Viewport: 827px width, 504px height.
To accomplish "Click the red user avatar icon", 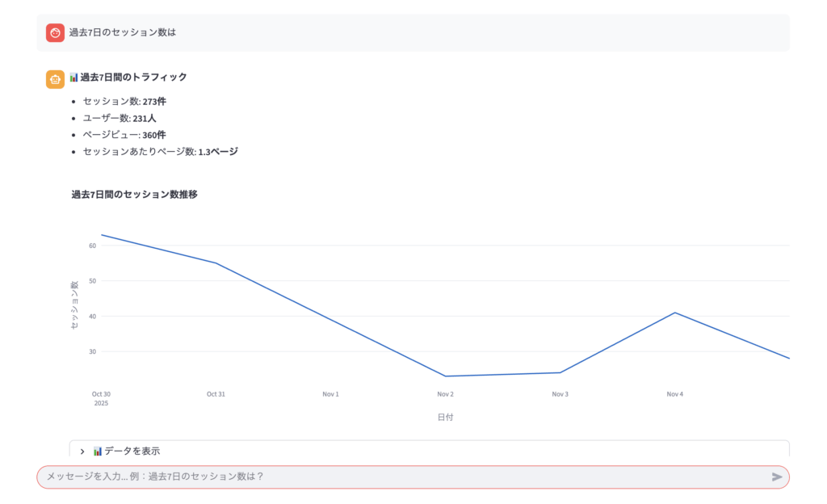I will tap(55, 33).
